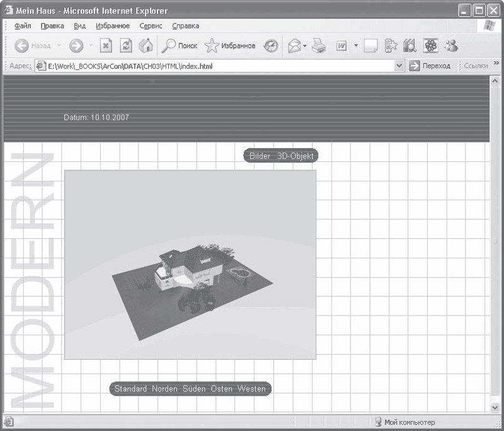Click the Edit with Word icon
Screen dimensions: 504x431
(341, 46)
